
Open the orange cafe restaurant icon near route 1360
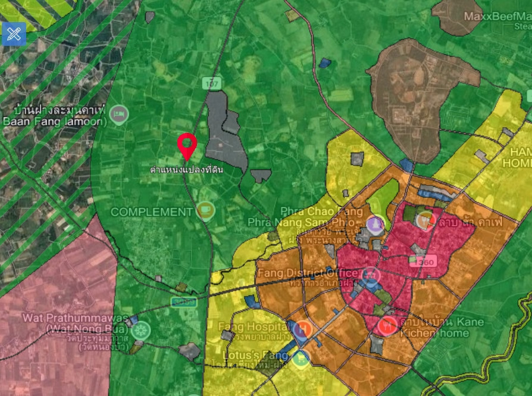pyautogui.click(x=425, y=220)
